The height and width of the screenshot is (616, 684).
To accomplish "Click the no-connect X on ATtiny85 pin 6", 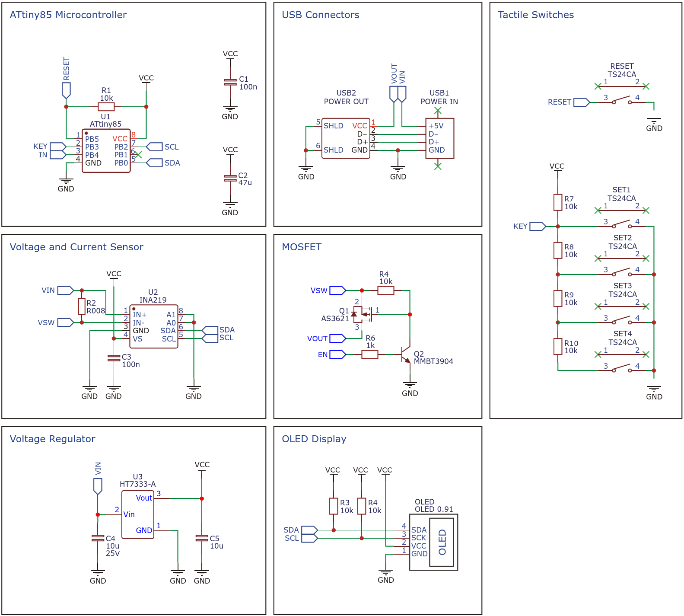I will click(138, 155).
